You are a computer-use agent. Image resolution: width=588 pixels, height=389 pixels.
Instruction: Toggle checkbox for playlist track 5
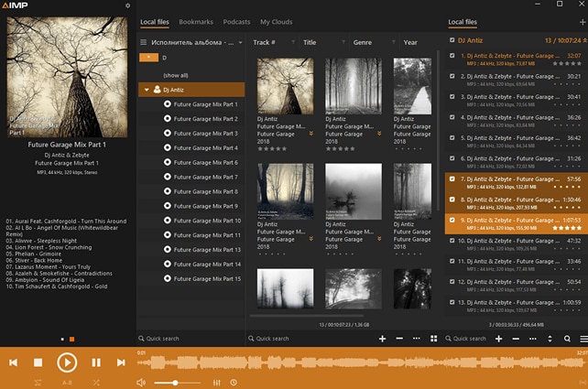452,137
